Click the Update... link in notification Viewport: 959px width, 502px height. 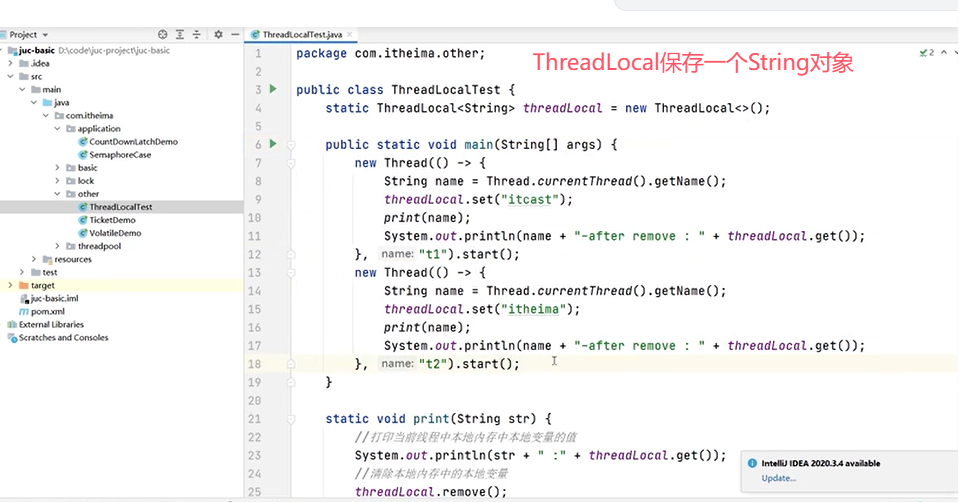point(779,478)
